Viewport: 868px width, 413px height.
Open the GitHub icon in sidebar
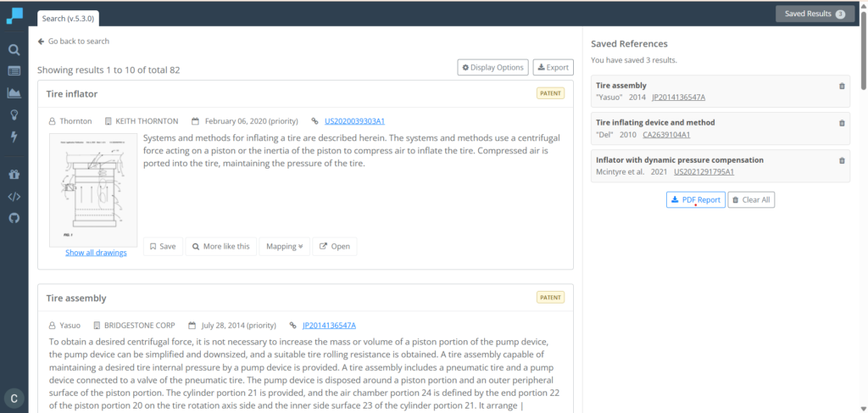pyautogui.click(x=14, y=218)
